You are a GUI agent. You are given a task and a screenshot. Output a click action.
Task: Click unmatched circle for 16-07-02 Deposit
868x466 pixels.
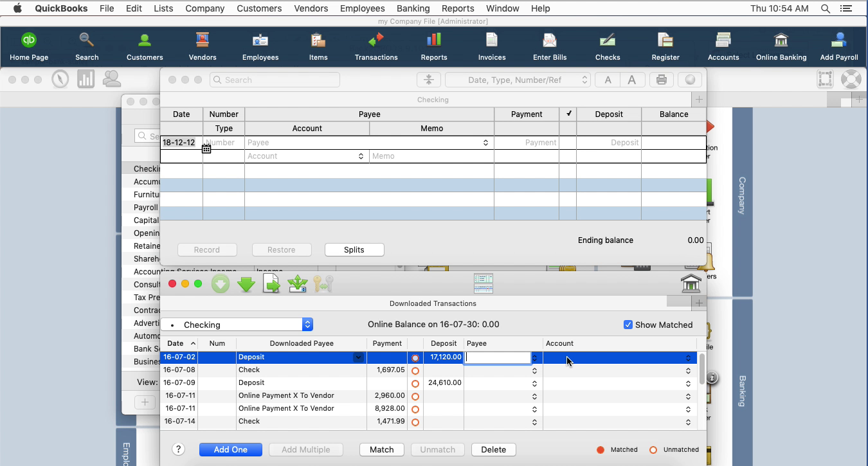coord(415,358)
